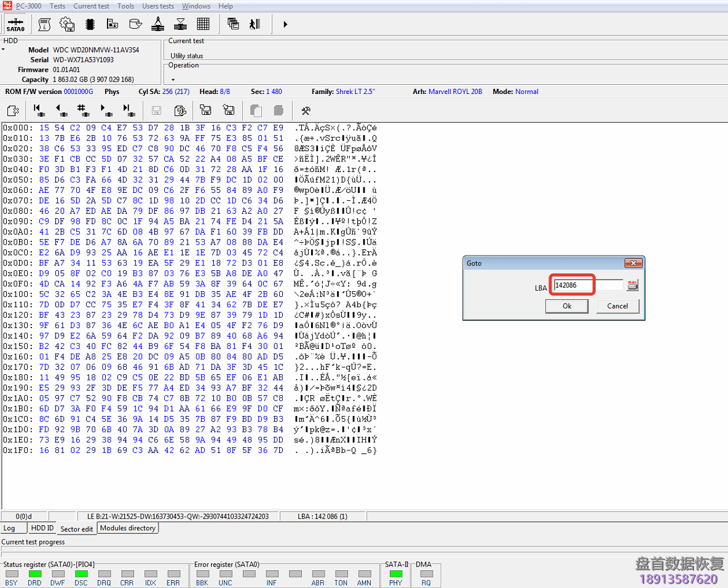
Task: Click the max button beside LBA field
Action: point(632,285)
